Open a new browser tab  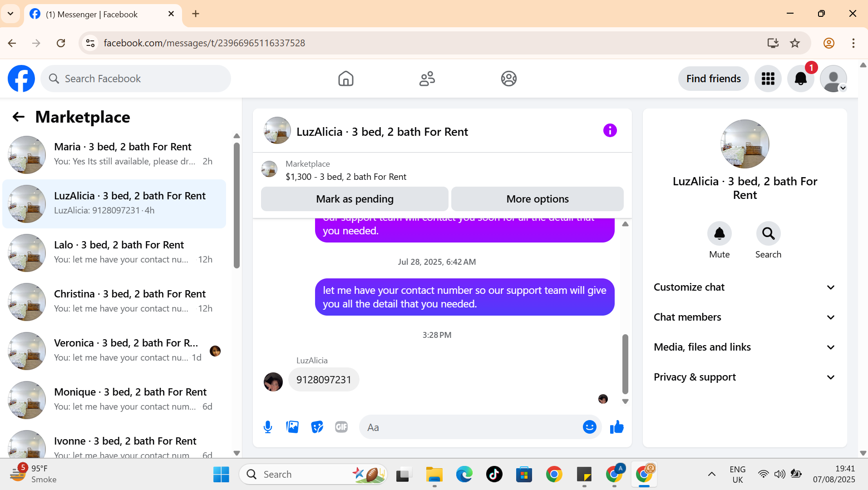click(x=196, y=14)
